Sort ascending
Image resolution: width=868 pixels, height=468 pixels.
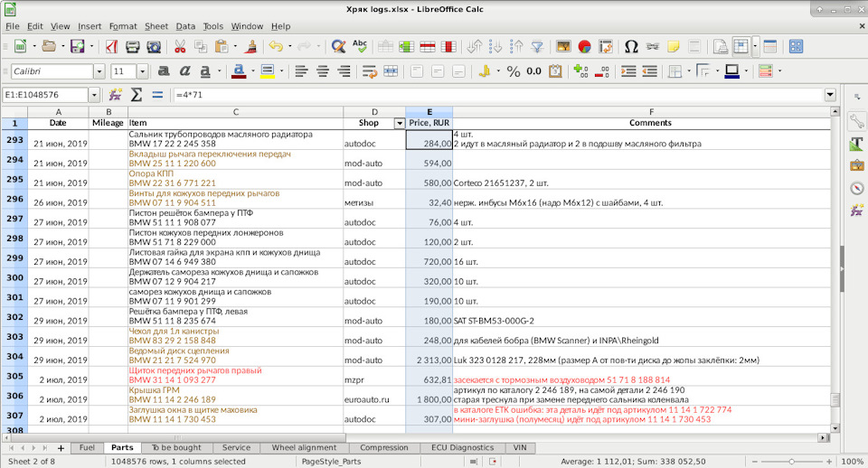point(495,46)
